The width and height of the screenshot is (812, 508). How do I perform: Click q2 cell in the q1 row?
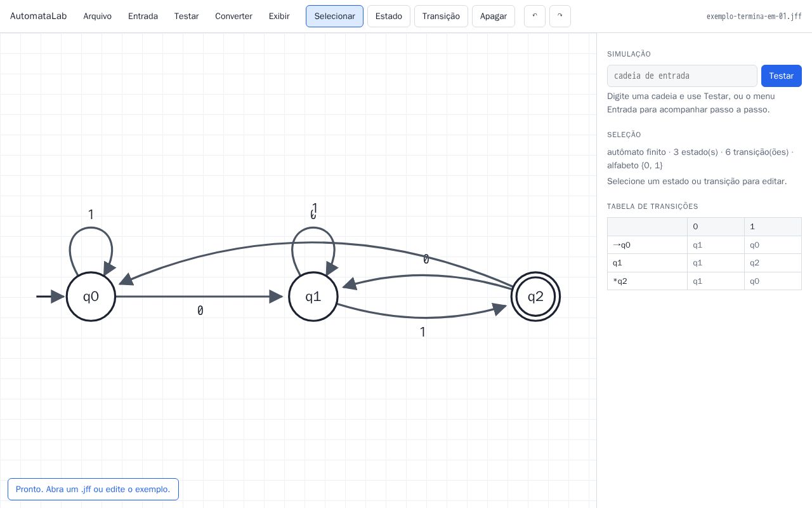point(773,263)
